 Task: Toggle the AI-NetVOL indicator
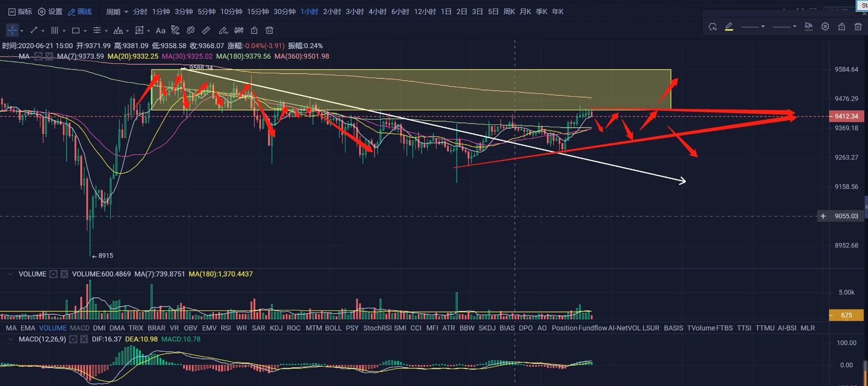(624, 328)
